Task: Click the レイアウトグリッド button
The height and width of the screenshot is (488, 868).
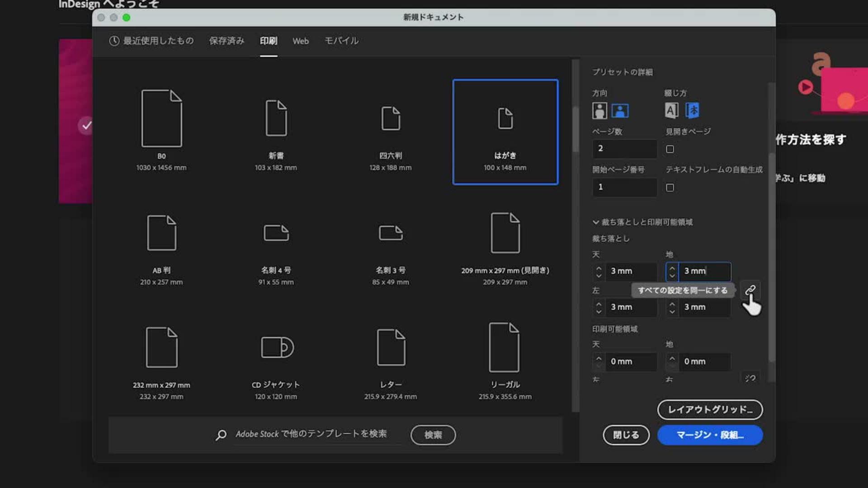Action: pos(710,409)
